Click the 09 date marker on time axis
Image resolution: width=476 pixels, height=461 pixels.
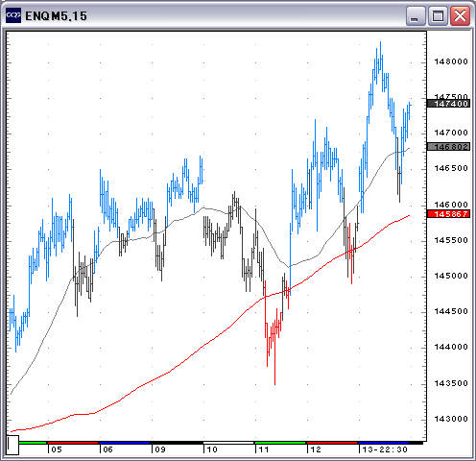160,449
